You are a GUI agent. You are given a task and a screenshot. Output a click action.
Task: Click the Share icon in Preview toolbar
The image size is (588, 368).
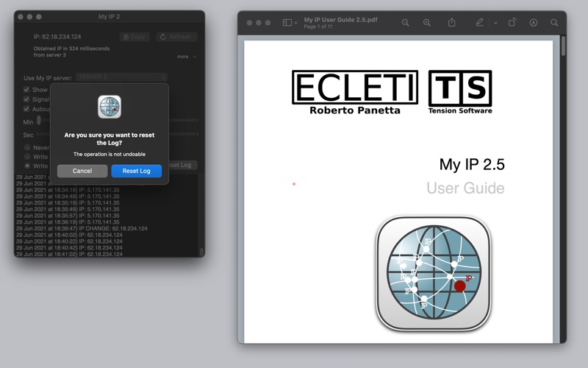pyautogui.click(x=452, y=23)
